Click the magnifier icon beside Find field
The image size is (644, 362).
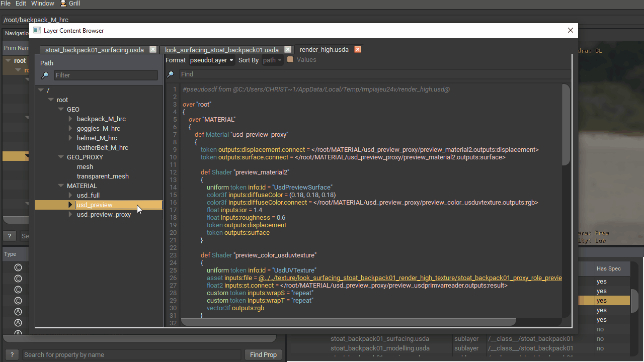(170, 74)
